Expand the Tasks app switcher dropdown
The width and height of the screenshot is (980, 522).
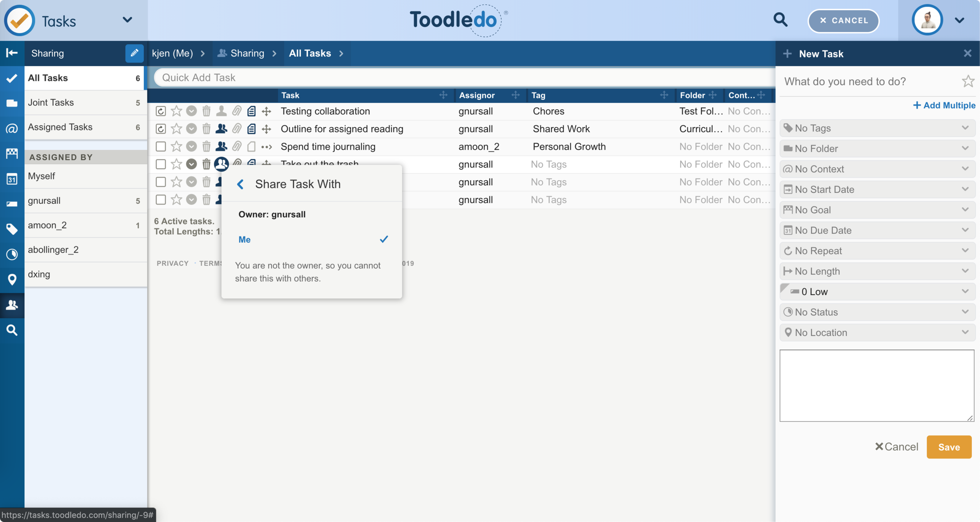[127, 20]
